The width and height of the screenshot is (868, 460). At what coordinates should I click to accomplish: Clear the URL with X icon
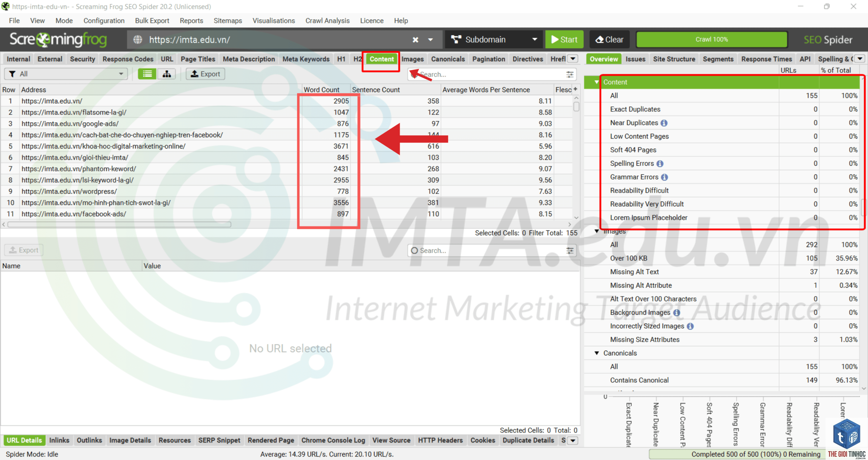coord(415,40)
